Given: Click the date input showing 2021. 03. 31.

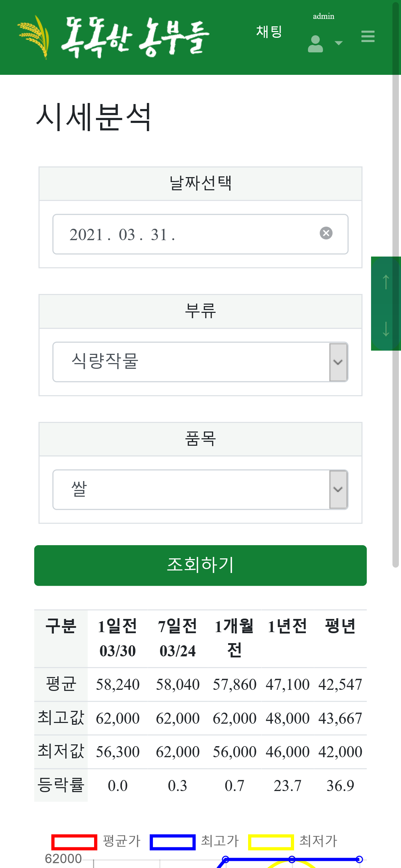Looking at the screenshot, I should tap(185, 234).
